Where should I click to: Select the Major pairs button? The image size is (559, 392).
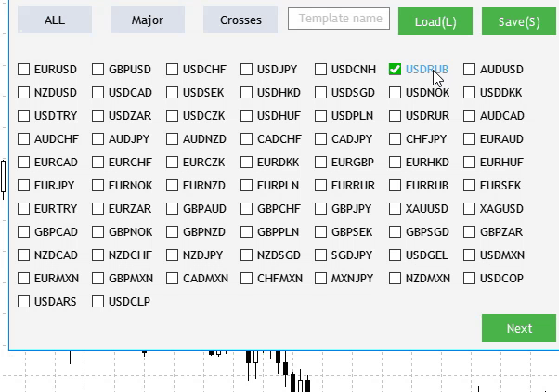(x=148, y=20)
